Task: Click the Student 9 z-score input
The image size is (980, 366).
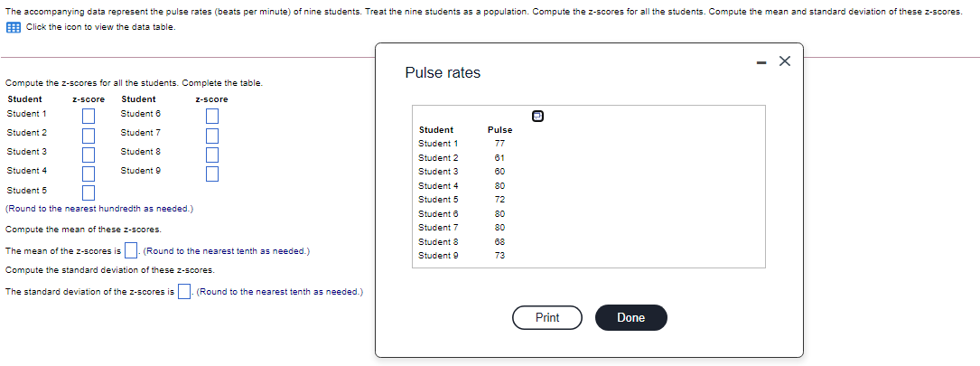Action: coord(212,174)
